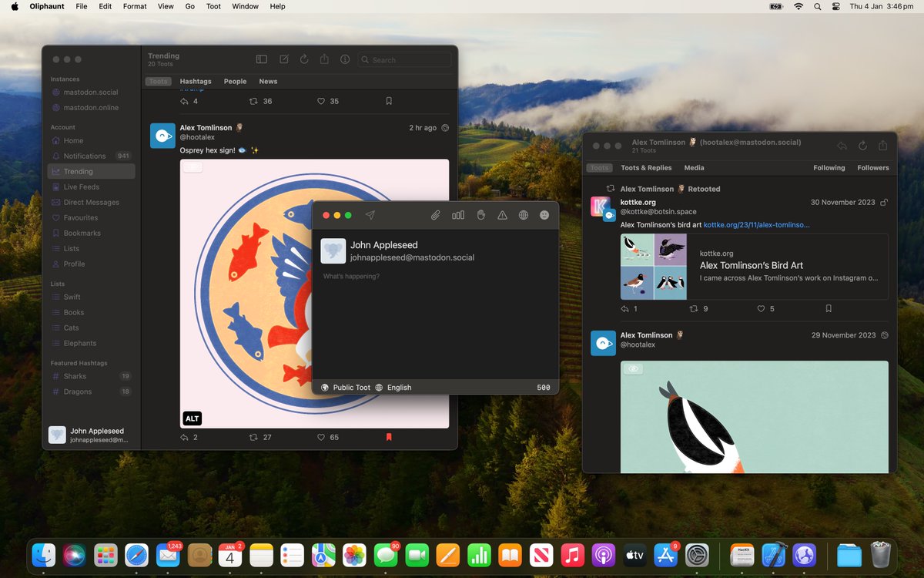Viewport: 924px width, 578px height.
Task: Open the emoji picker in the compose window
Action: click(545, 216)
